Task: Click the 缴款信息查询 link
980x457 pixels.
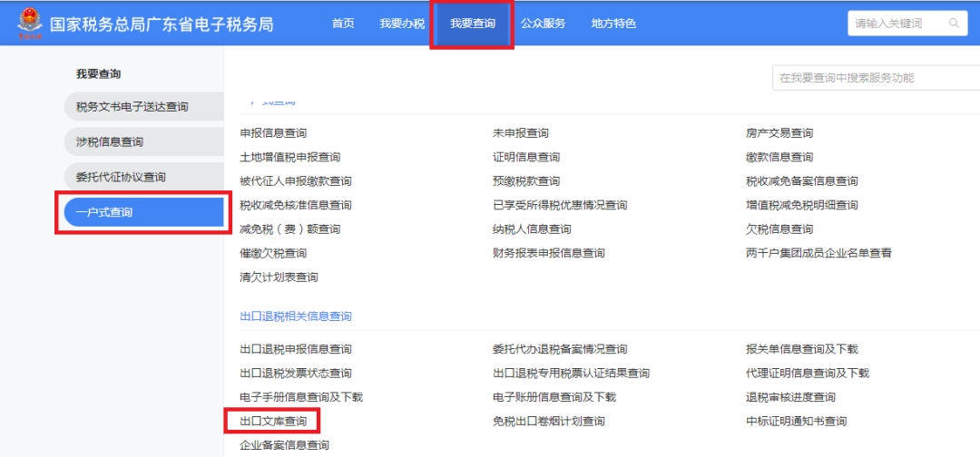Action: pyautogui.click(x=779, y=157)
